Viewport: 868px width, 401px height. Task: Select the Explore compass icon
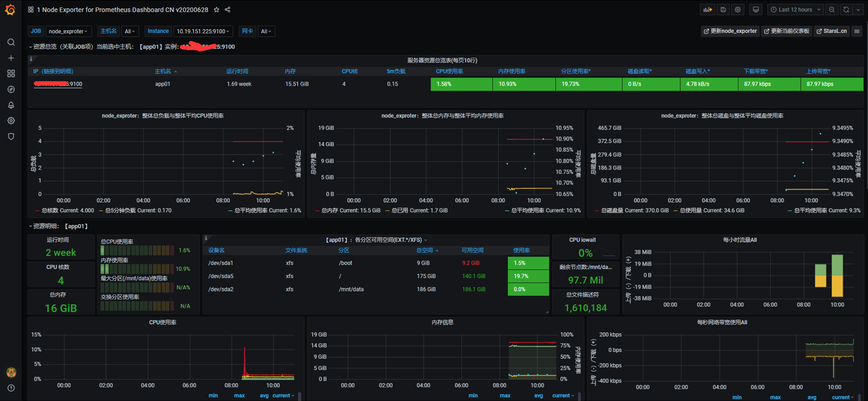[11, 89]
